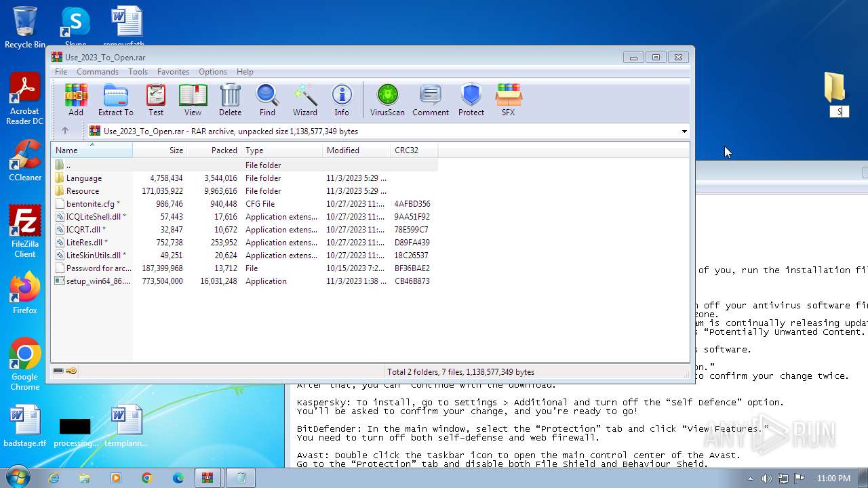Select the Language folder row
The width and height of the screenshot is (868, 488).
245,178
